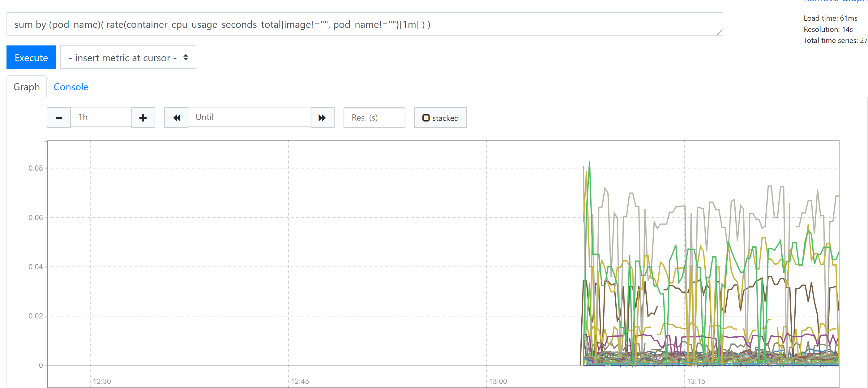Grab the query textarea resize handle
Screen dimensions: 868x388
720,32
